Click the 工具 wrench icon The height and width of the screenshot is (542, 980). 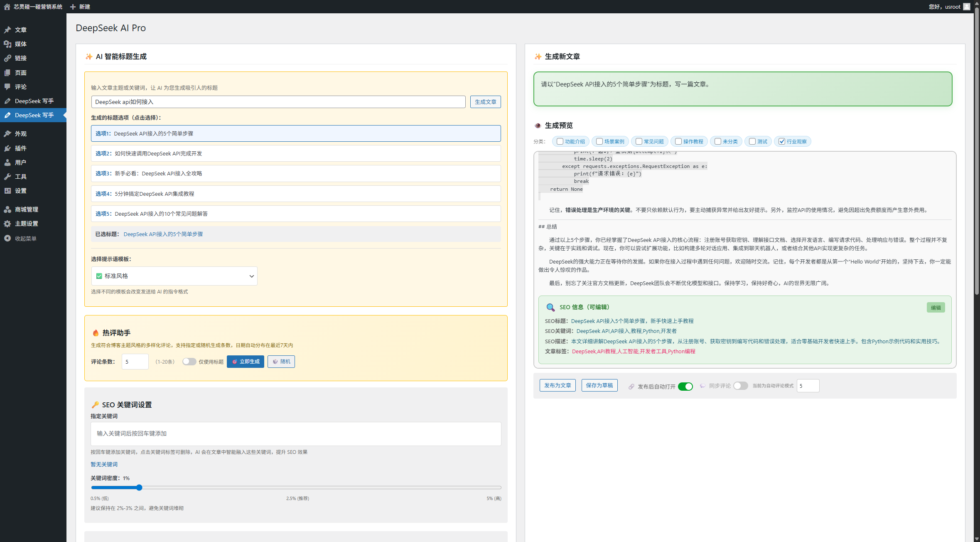coord(7,177)
